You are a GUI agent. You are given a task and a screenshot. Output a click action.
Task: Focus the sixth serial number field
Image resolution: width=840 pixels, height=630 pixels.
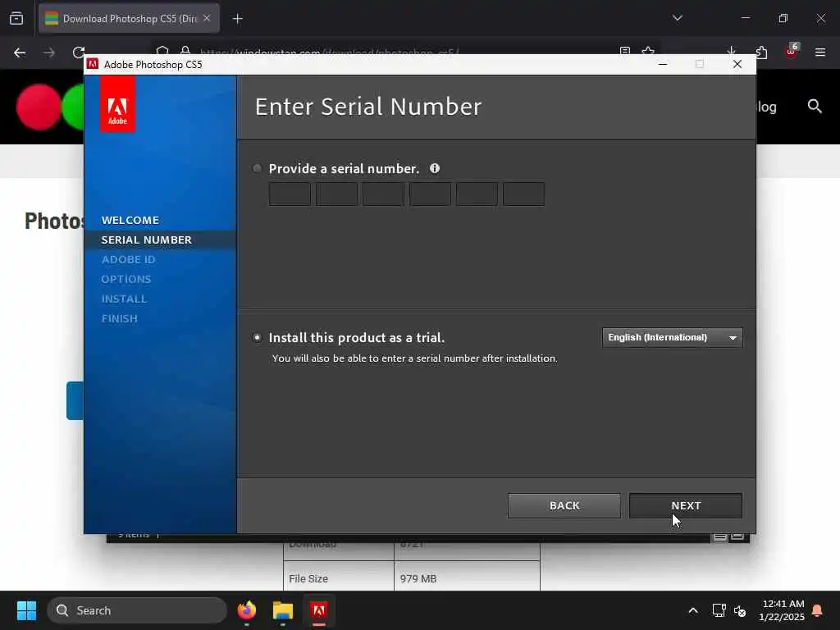[x=524, y=194]
